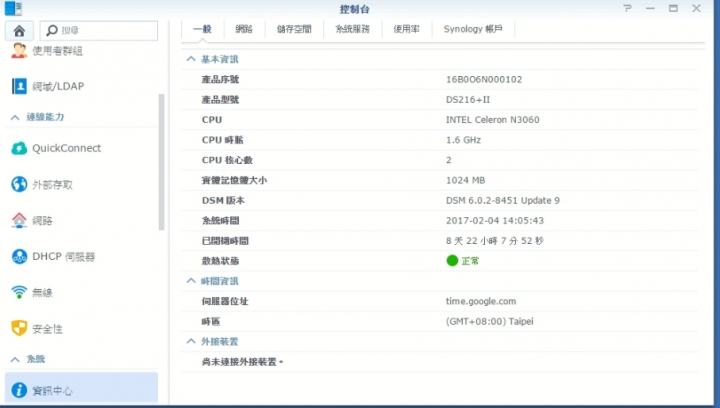
Task: Click the DSM 版本 label
Action: coord(223,201)
